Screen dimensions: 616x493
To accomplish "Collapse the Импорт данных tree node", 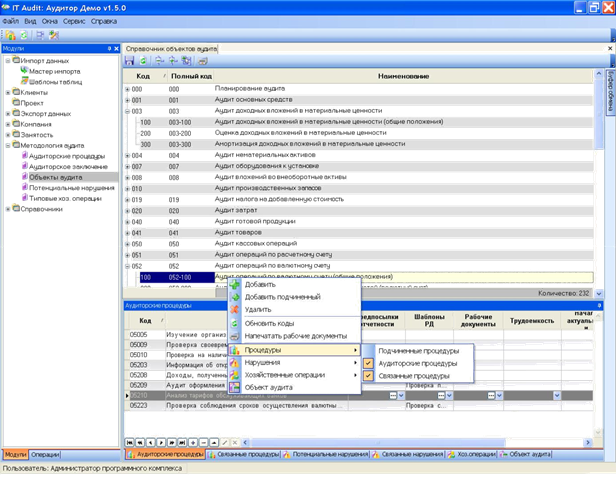I will [x=7, y=60].
